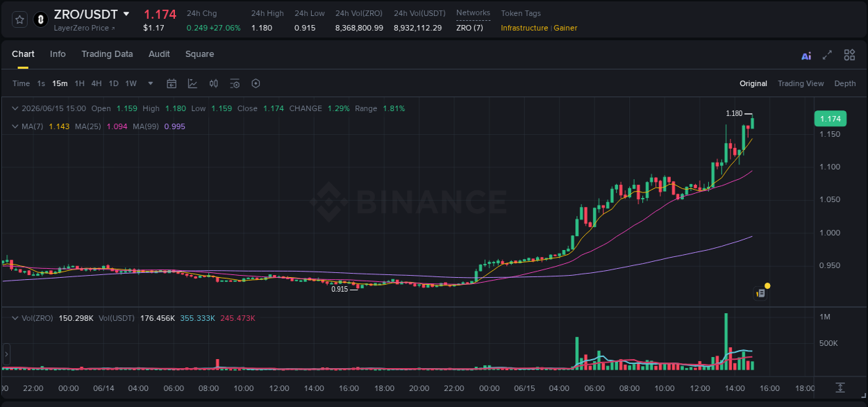Select the Original chart view

[753, 83]
